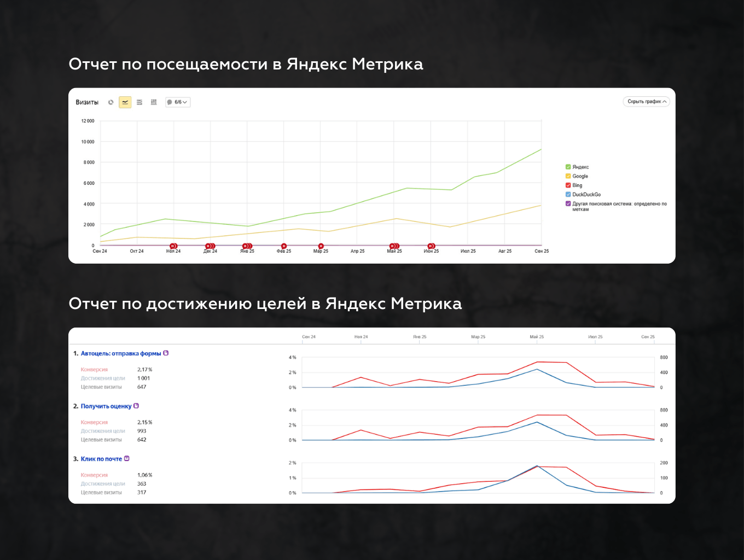The height and width of the screenshot is (560, 744).
Task: Switch to column chart view
Action: [154, 102]
